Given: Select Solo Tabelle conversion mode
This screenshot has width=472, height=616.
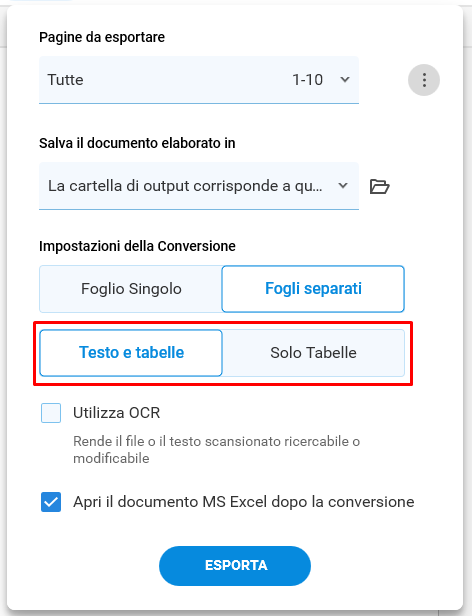Looking at the screenshot, I should [313, 353].
